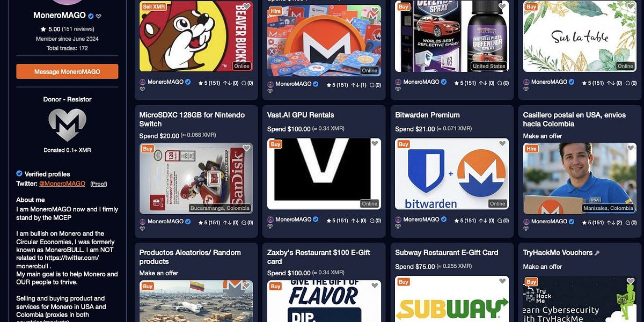The height and width of the screenshot is (322, 644).
Task: Toggle heart on TryHackMe Vouchers listing
Action: [630, 281]
